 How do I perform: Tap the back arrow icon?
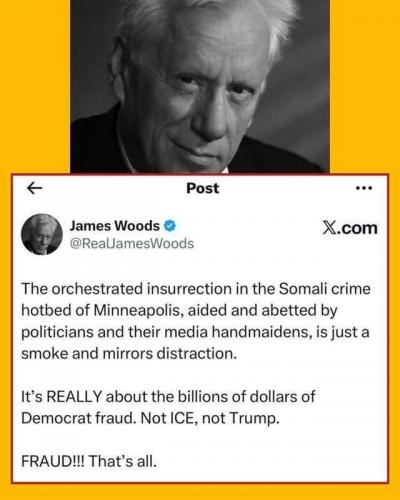click(35, 188)
